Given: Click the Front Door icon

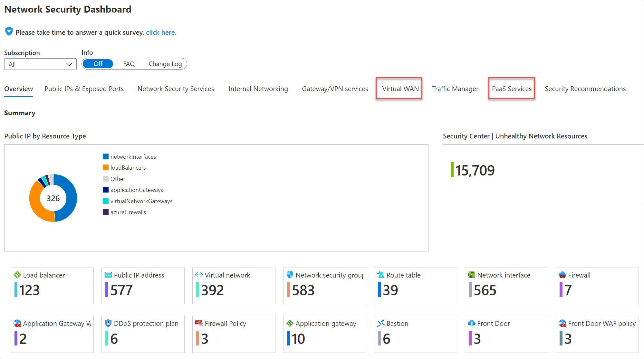Looking at the screenshot, I should point(471,323).
